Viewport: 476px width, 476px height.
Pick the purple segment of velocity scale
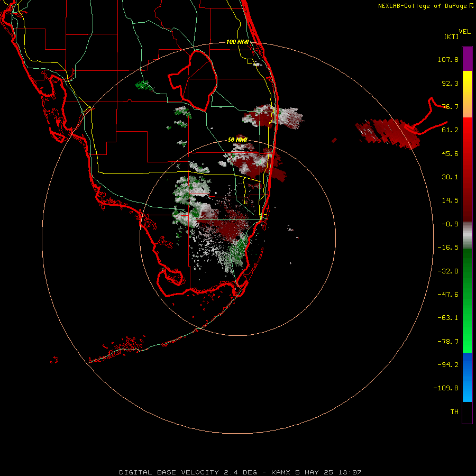[467, 59]
